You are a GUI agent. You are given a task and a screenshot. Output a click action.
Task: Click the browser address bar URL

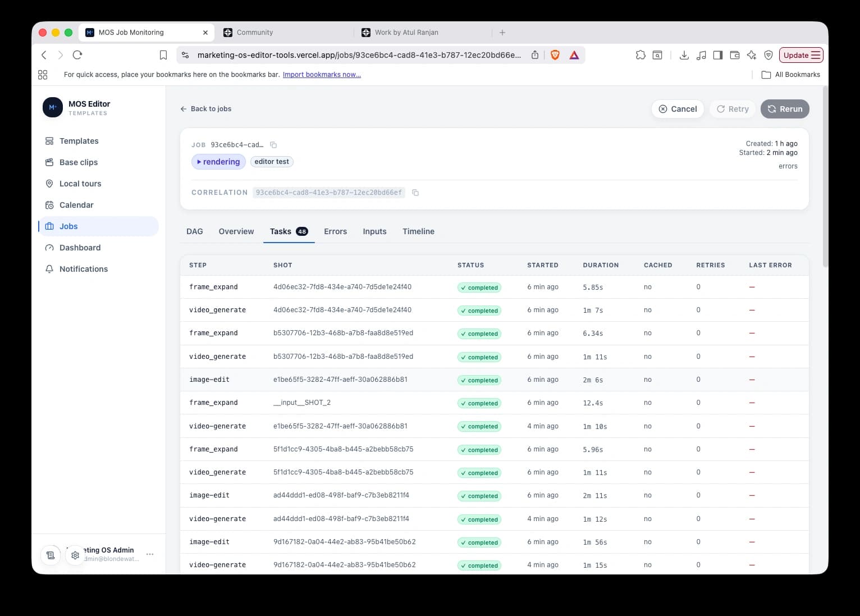359,55
